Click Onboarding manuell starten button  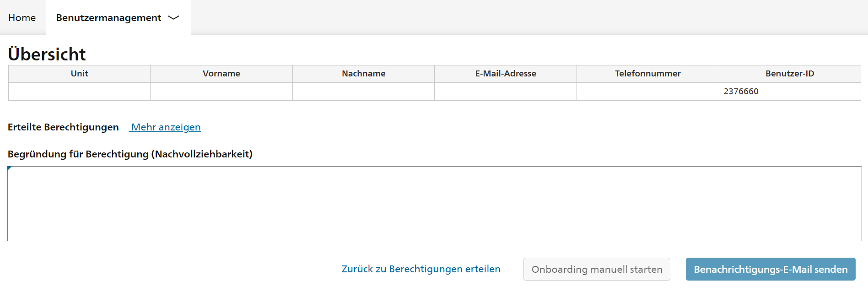pyautogui.click(x=597, y=269)
